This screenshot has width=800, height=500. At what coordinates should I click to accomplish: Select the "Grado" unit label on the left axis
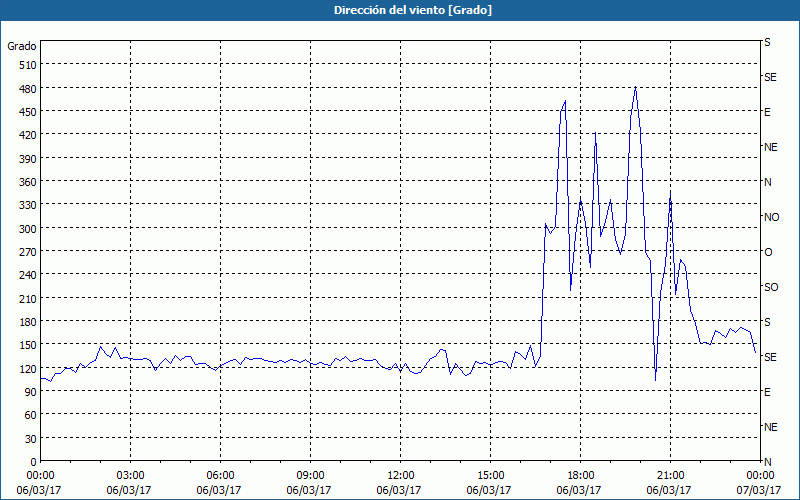(22, 46)
